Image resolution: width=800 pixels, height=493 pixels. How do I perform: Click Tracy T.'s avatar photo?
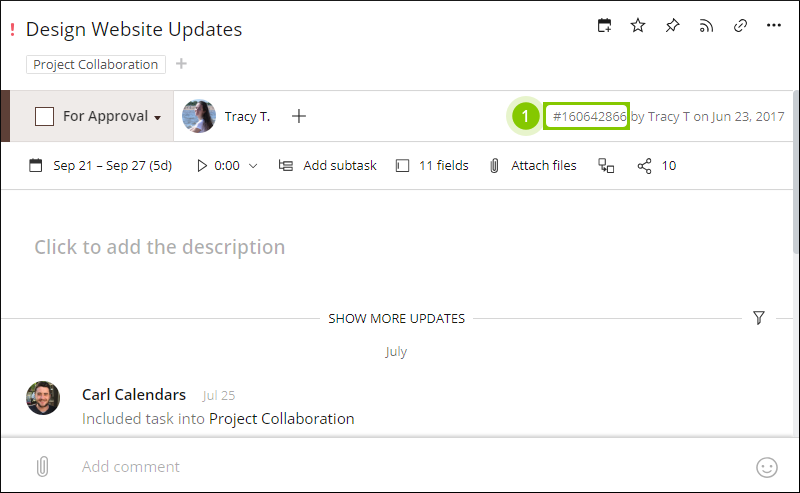tap(199, 116)
